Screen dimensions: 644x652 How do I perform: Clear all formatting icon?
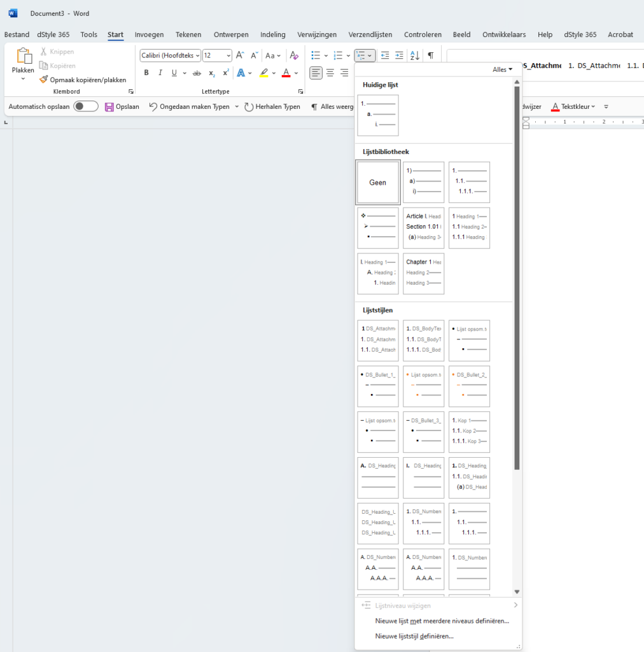click(x=294, y=55)
